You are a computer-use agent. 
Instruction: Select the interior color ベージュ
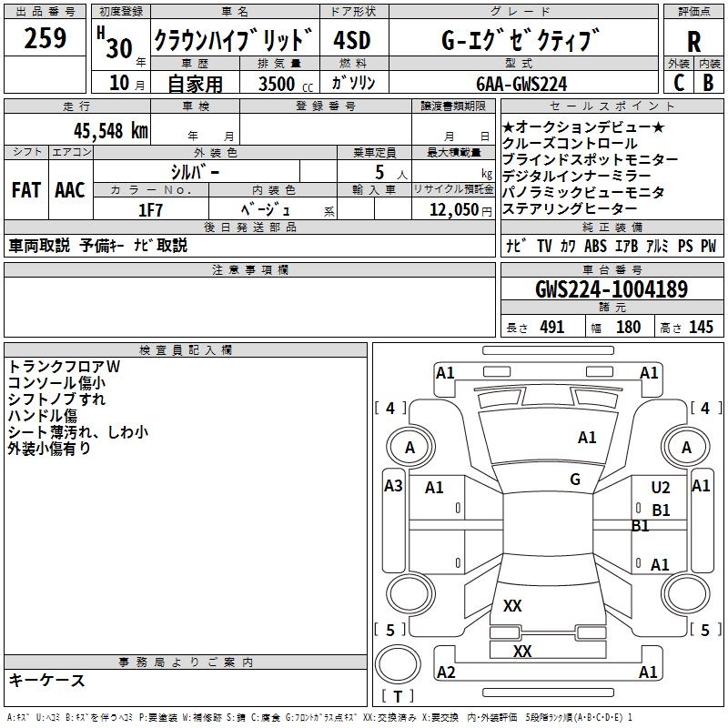click(x=265, y=210)
